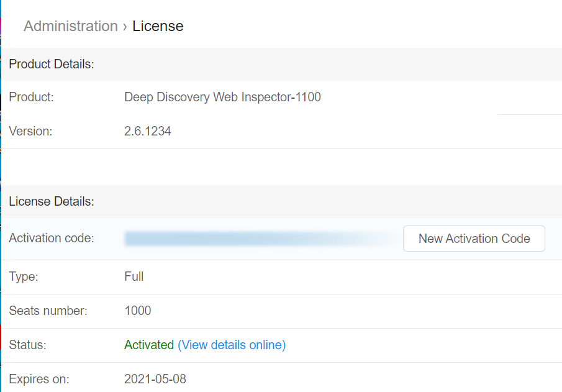Viewport: 562px width, 392px height.
Task: Click the blurred activation code value
Action: pos(255,239)
